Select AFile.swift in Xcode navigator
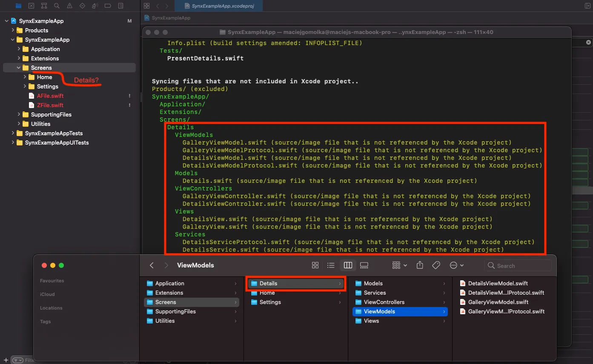Screen dimensions: 593x364 pos(50,96)
